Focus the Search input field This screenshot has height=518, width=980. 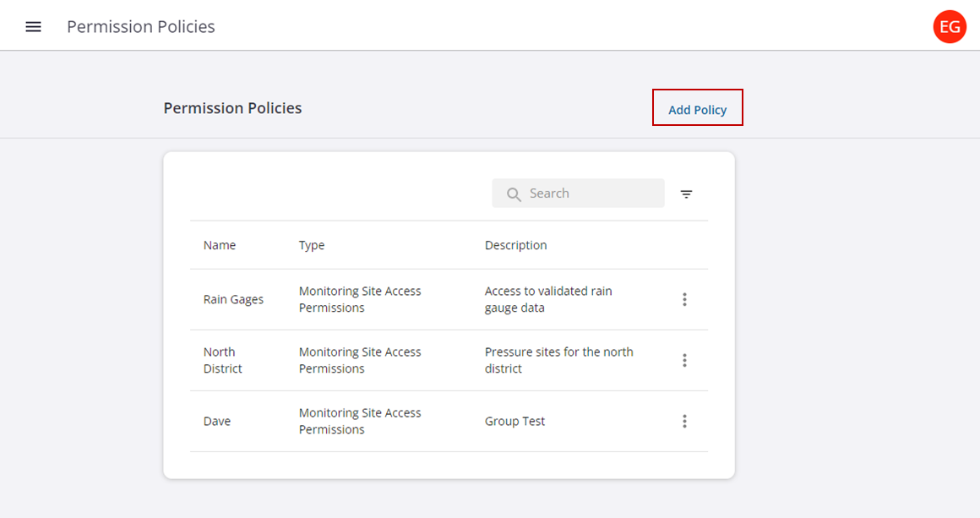pyautogui.click(x=591, y=194)
